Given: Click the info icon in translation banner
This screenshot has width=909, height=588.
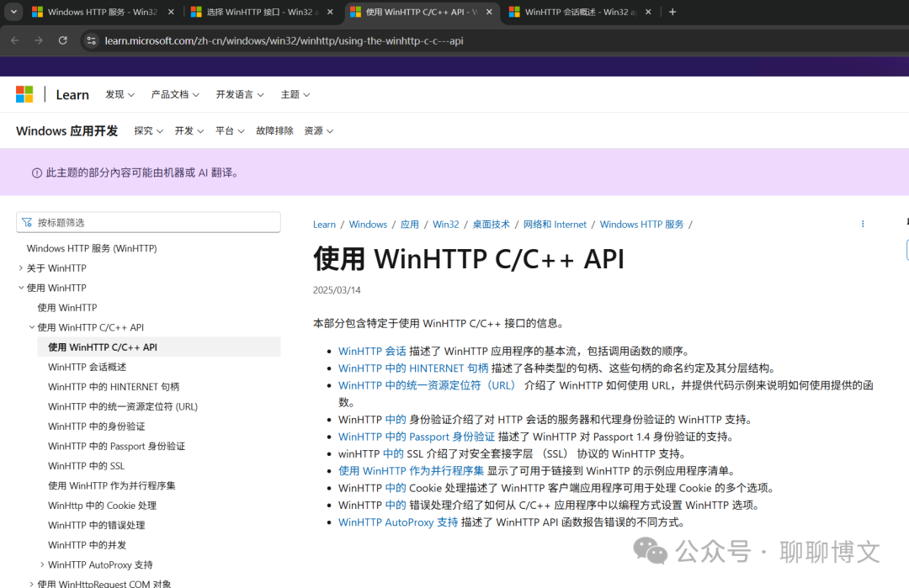Looking at the screenshot, I should click(x=36, y=172).
